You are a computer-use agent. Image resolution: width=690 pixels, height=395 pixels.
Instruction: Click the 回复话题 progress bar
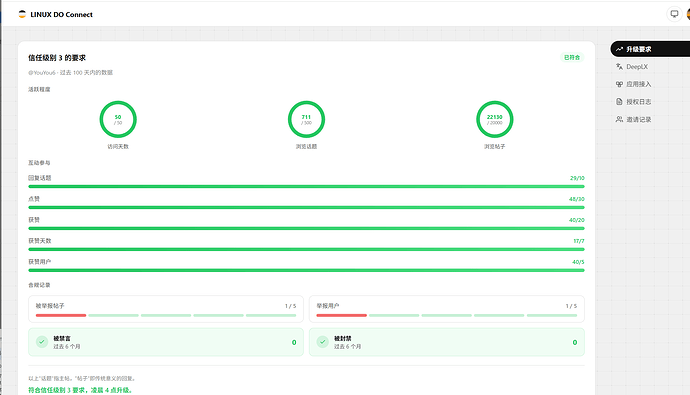tap(306, 187)
